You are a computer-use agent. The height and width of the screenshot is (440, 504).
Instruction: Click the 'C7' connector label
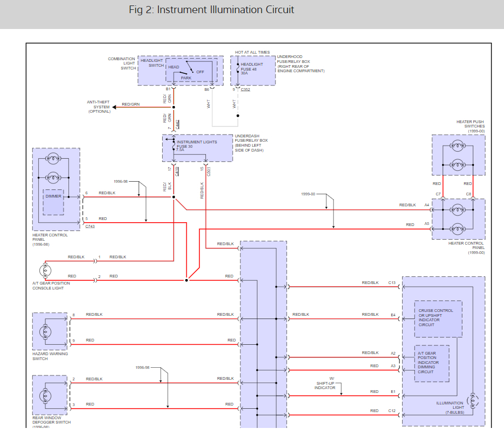pyautogui.click(x=438, y=194)
